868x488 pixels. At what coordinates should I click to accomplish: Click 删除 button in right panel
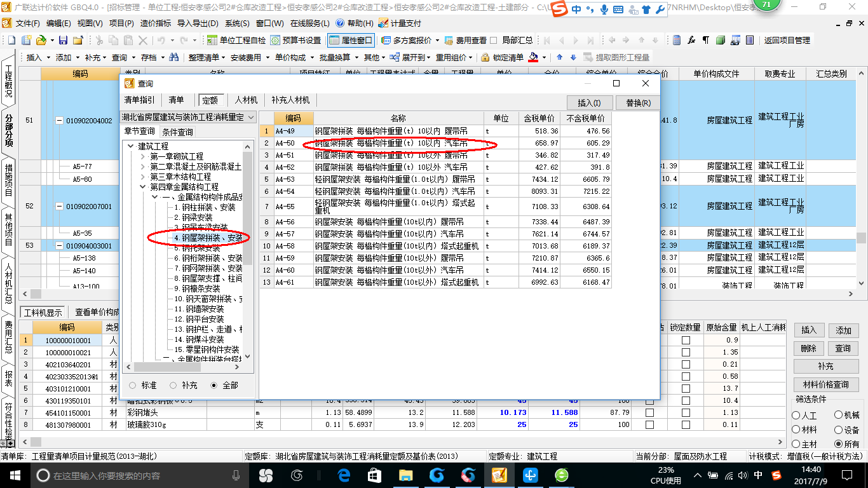[x=808, y=348]
